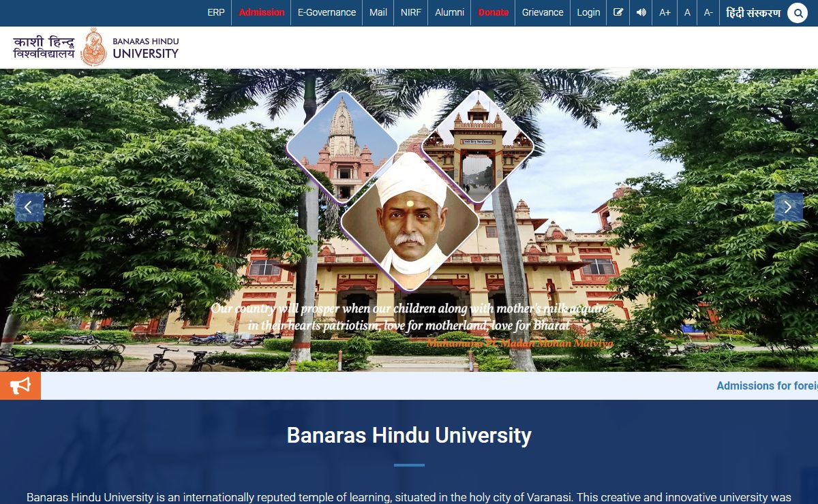Click the Hindi university name text logo
This screenshot has height=504, width=818.
[45, 48]
